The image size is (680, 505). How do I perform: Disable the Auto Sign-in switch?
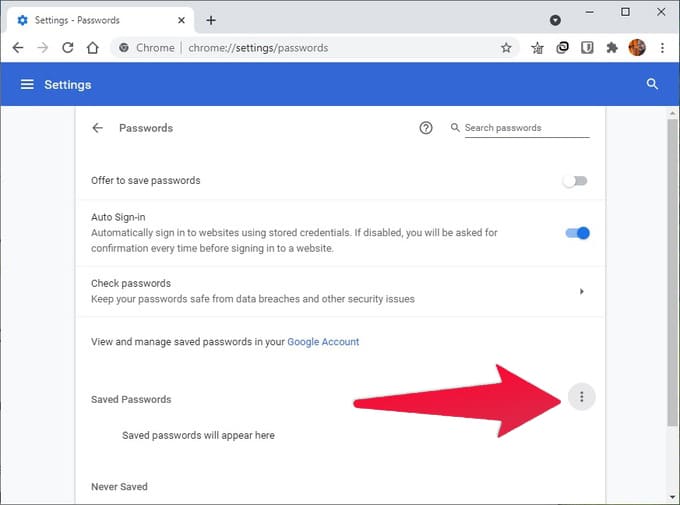coord(578,233)
